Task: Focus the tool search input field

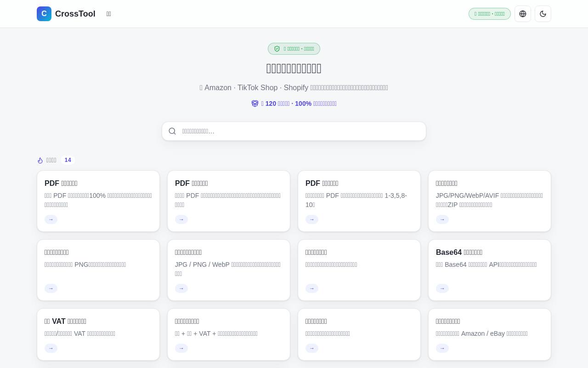Action: click(294, 131)
